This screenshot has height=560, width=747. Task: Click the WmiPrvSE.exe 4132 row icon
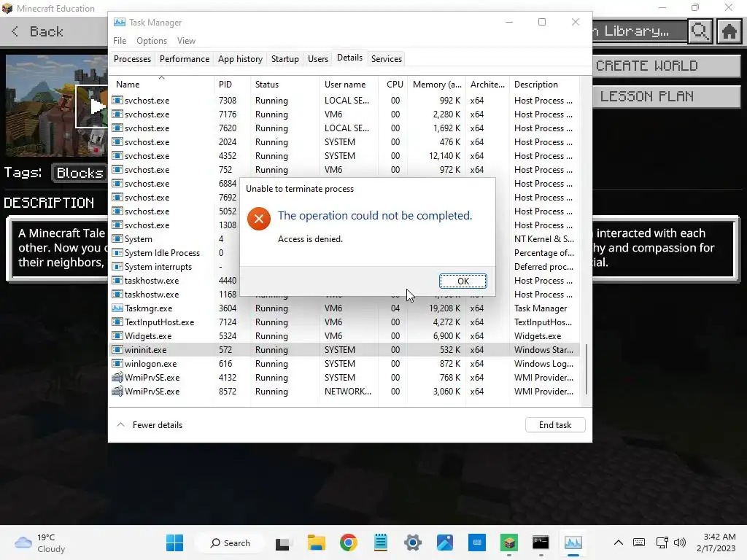click(x=117, y=377)
